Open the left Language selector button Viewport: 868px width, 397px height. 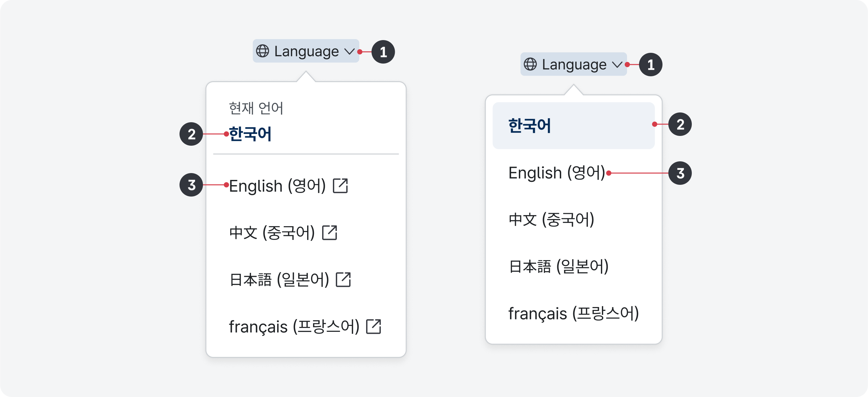306,51
